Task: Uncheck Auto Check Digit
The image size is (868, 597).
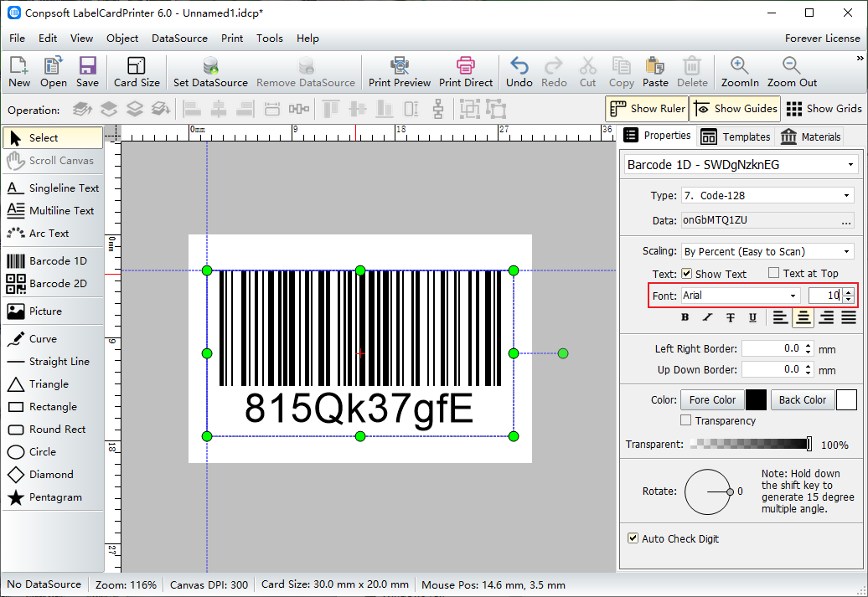Action: coord(633,538)
